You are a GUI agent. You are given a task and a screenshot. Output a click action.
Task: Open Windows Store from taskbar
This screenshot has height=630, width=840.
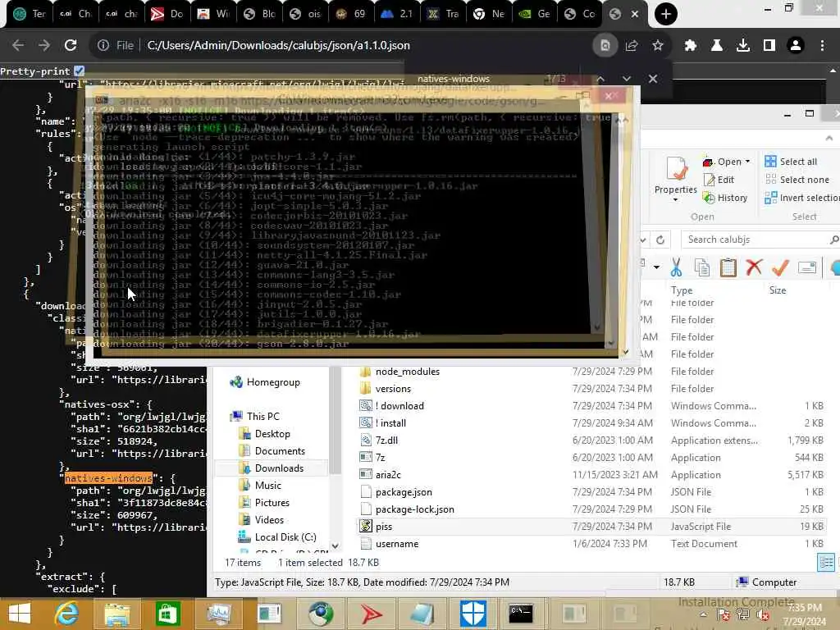(x=167, y=614)
